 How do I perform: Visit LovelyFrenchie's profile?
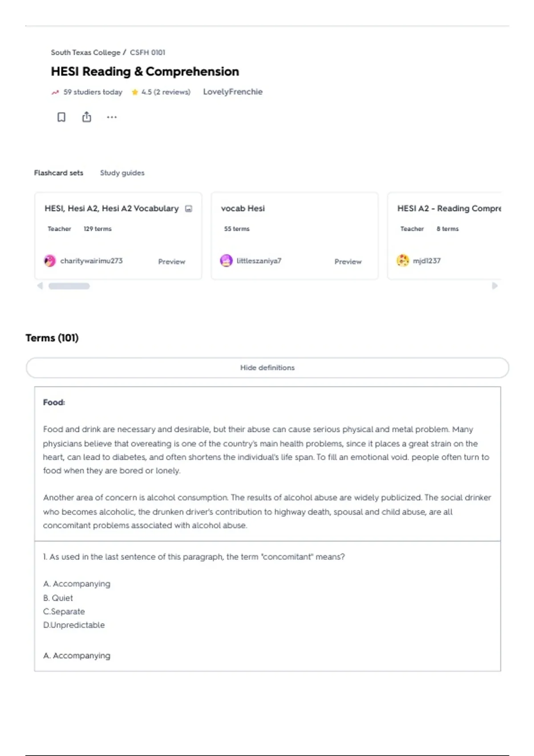[233, 92]
